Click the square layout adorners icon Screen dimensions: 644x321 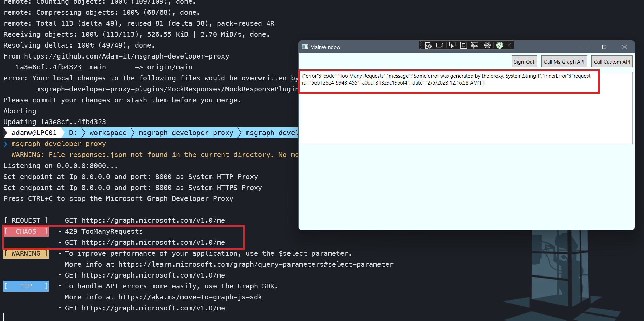pyautogui.click(x=464, y=45)
